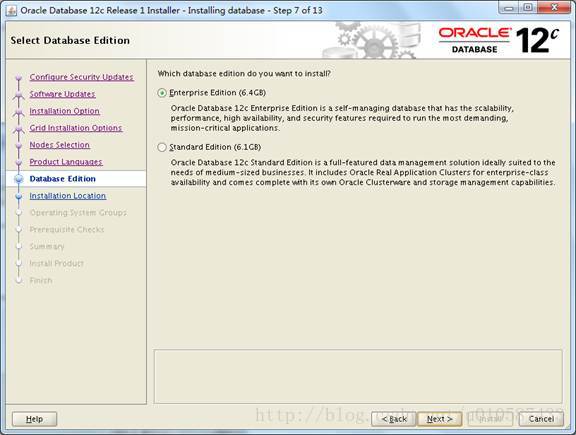Click the current Database Edition step marker
Screen dimensions: 576x435
click(x=19, y=179)
